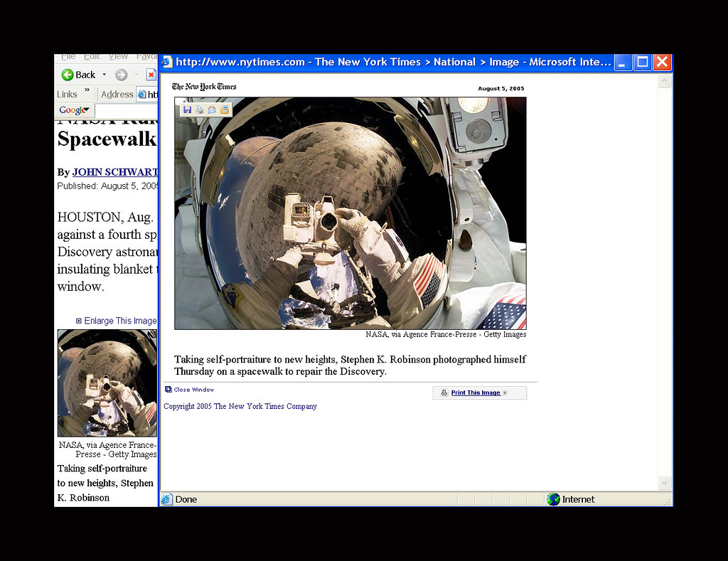Maximize the New York Times image popup window
Image resolution: width=728 pixels, height=561 pixels.
(x=643, y=62)
